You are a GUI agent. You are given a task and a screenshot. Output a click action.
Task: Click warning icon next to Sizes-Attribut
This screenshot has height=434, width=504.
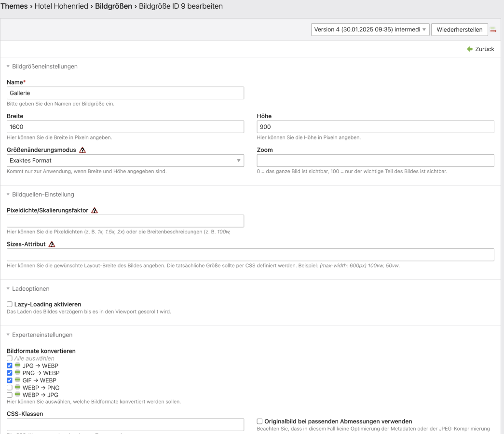(x=52, y=244)
